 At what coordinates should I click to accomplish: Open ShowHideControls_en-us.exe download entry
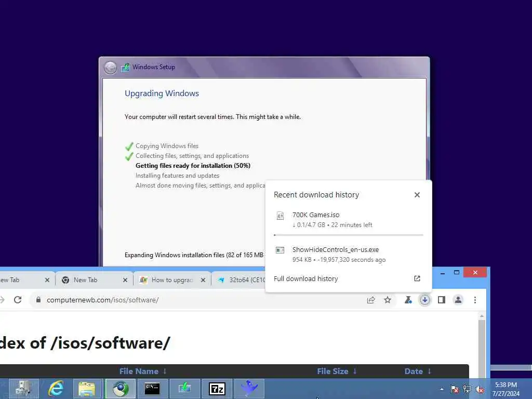(348, 255)
